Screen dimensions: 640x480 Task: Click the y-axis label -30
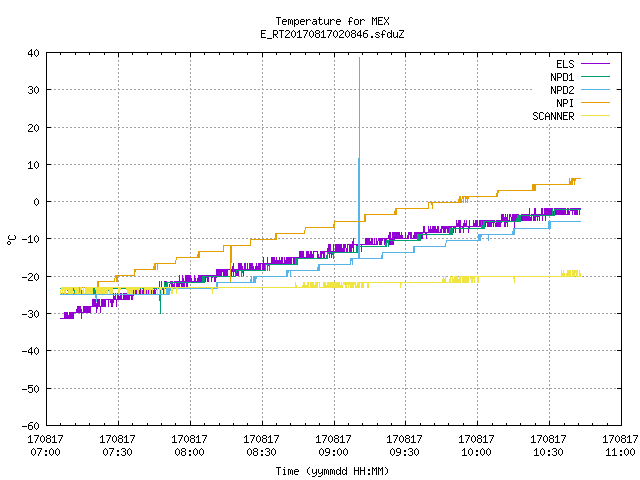tap(31, 314)
